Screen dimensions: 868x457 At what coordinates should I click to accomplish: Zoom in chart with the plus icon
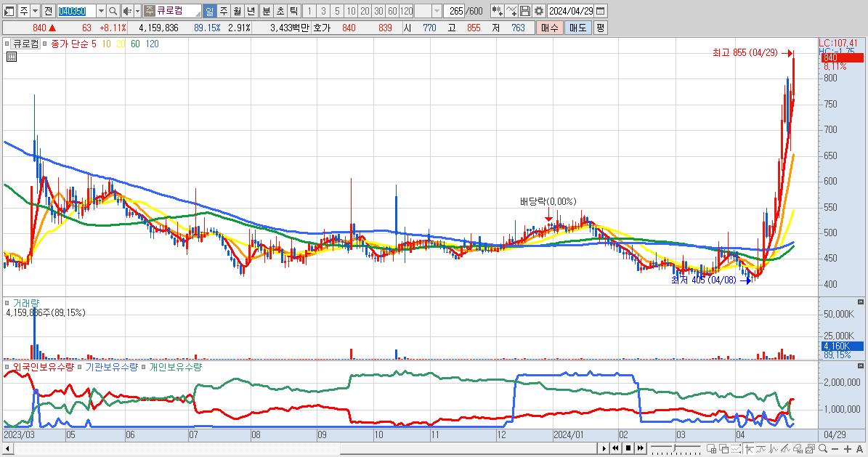(848, 449)
